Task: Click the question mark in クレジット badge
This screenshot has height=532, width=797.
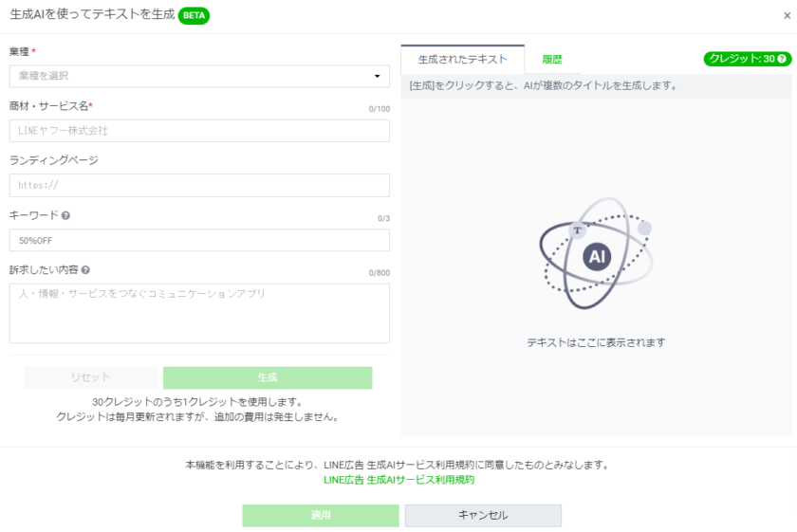Action: 783,59
